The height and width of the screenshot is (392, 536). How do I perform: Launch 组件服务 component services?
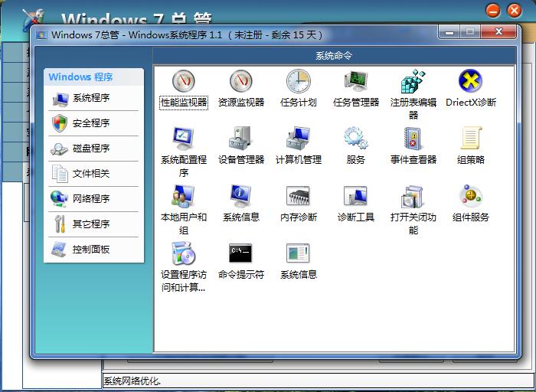pyautogui.click(x=471, y=204)
